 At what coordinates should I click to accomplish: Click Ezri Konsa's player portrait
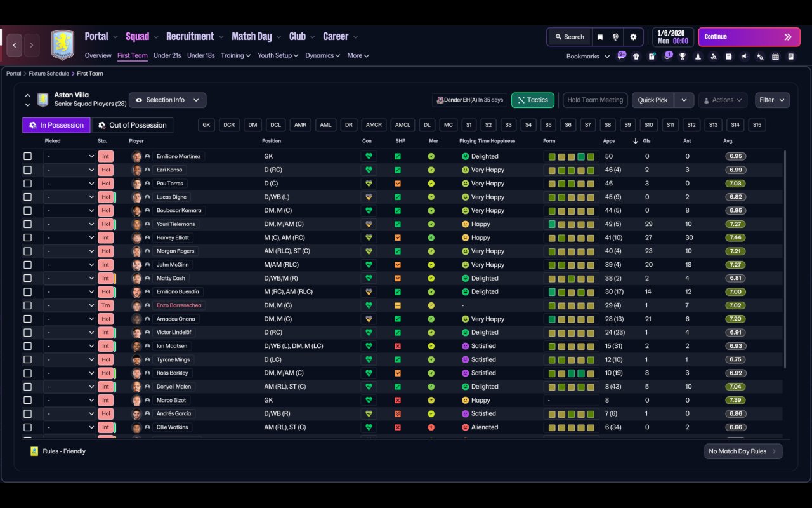(x=136, y=170)
